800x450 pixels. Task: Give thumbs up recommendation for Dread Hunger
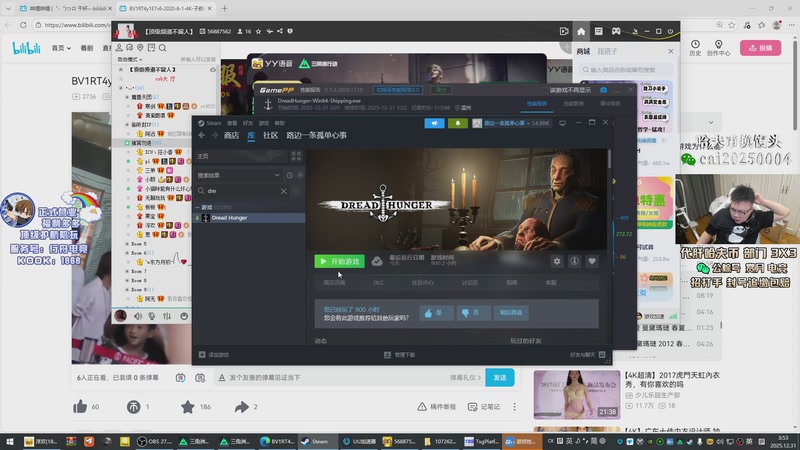click(x=436, y=313)
